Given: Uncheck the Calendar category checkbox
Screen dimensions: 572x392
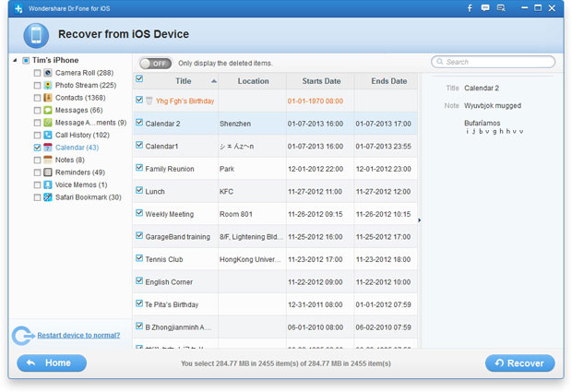Looking at the screenshot, I should click(x=37, y=148).
